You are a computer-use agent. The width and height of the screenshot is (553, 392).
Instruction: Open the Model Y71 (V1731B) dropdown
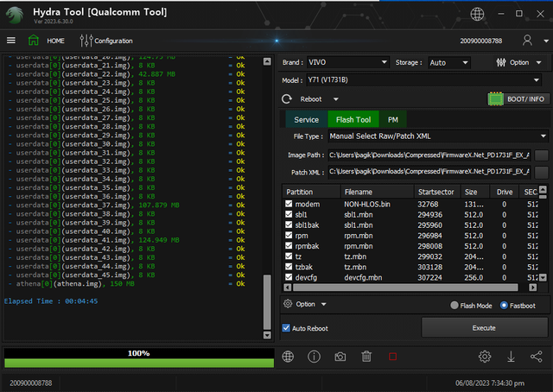pyautogui.click(x=423, y=80)
